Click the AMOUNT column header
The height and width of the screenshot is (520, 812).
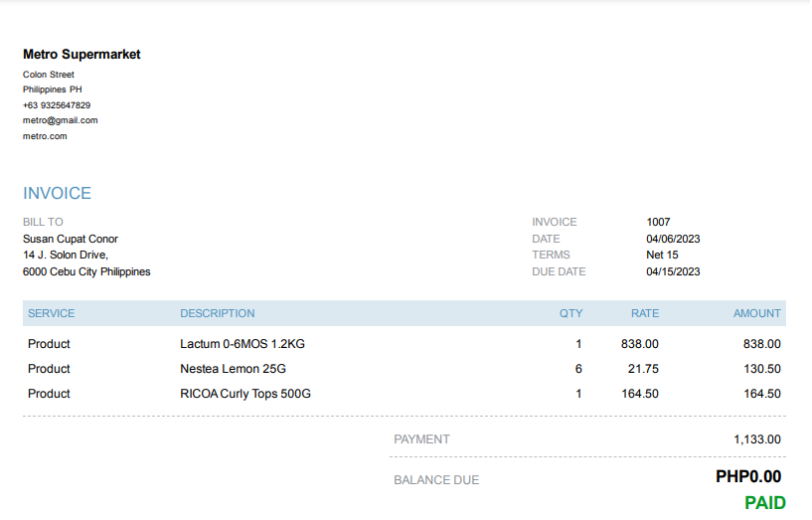(757, 313)
